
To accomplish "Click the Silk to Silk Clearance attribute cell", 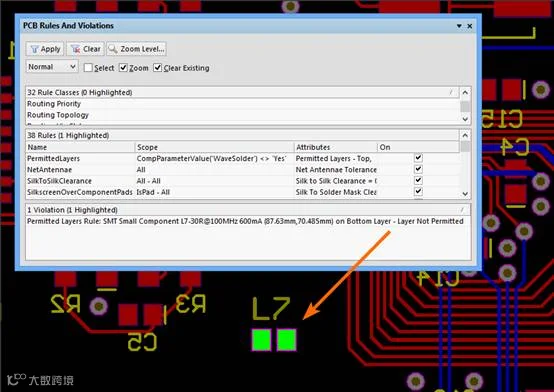I will pyautogui.click(x=336, y=181).
